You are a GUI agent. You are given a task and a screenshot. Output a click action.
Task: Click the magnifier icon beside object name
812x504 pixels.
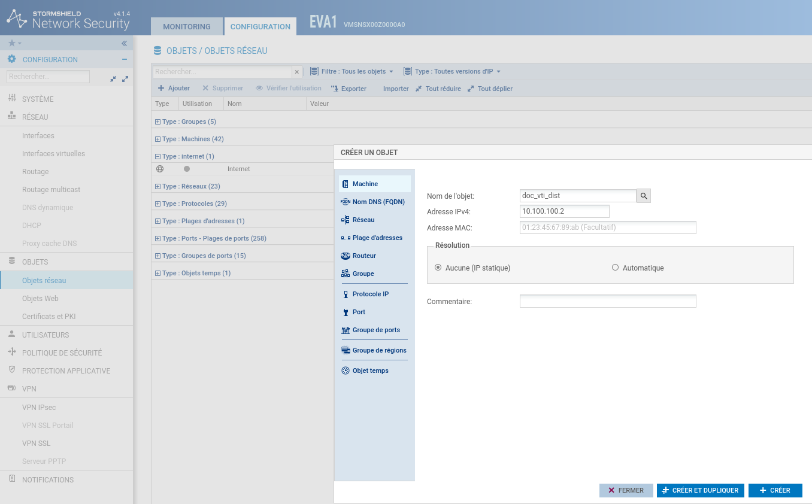[643, 196]
